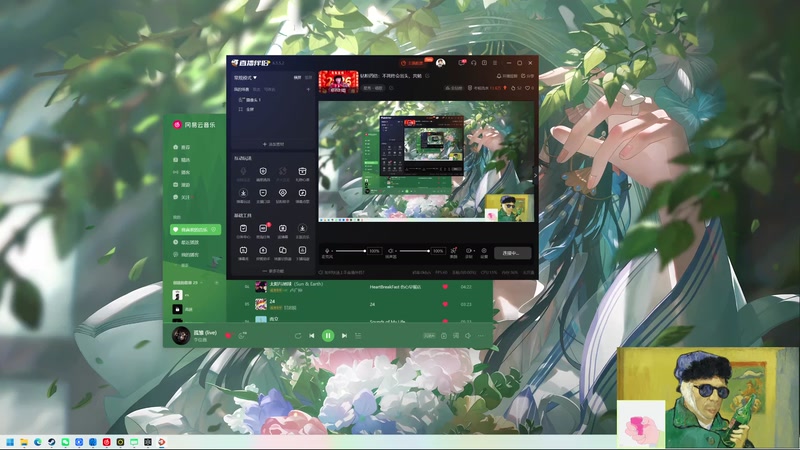
Task: Adjust the microphone volume slider
Action: click(350, 251)
